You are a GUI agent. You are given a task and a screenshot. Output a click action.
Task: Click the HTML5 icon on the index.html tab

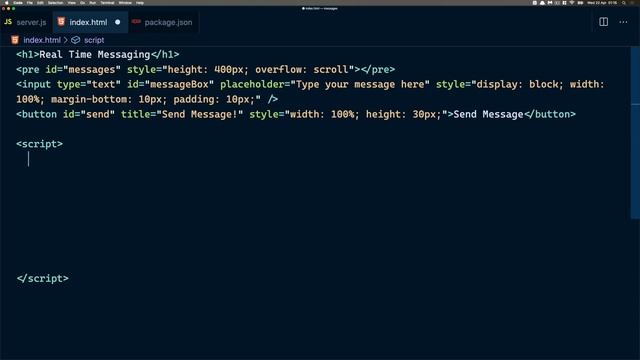[x=61, y=22]
